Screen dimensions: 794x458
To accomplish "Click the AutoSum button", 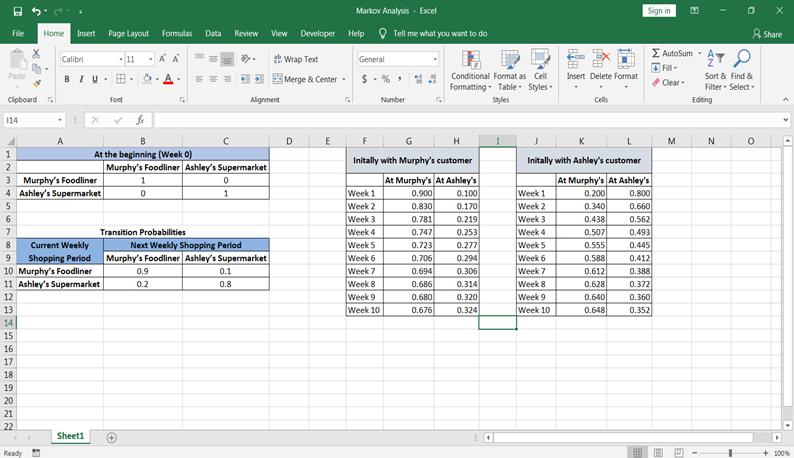I will 672,53.
